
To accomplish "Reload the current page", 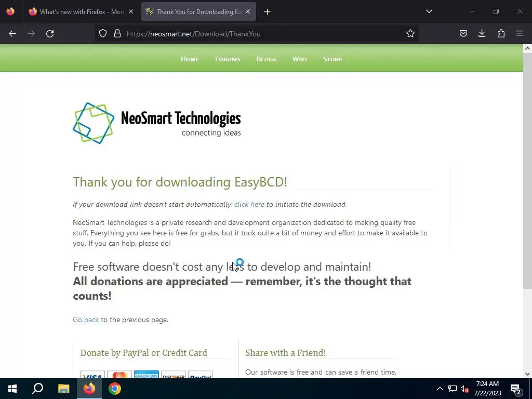I will coord(50,34).
